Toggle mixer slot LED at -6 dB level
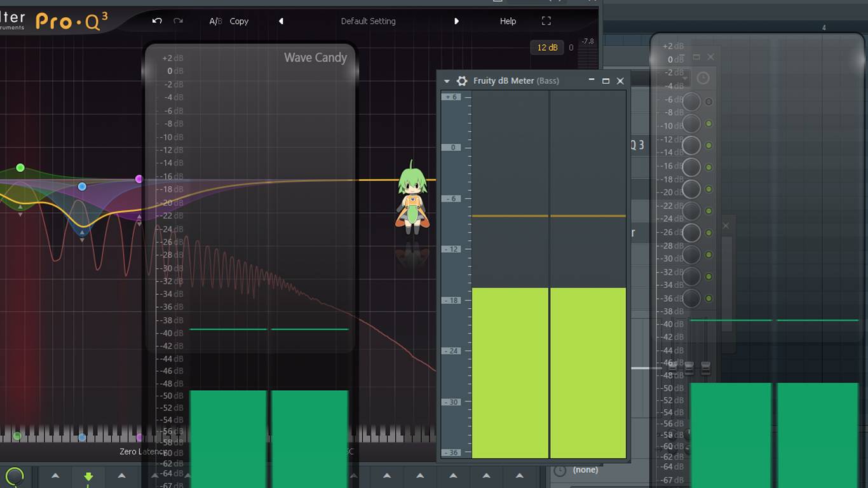This screenshot has height=488, width=868. coord(709,102)
